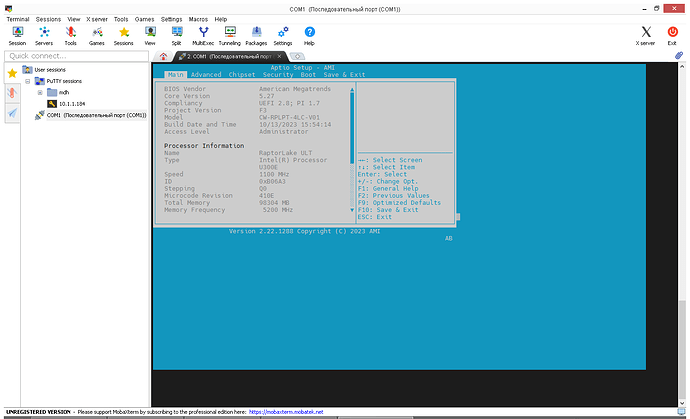Viewport: 690px width, 419px height.
Task: Open the Tunneling toolbar icon
Action: [x=230, y=36]
